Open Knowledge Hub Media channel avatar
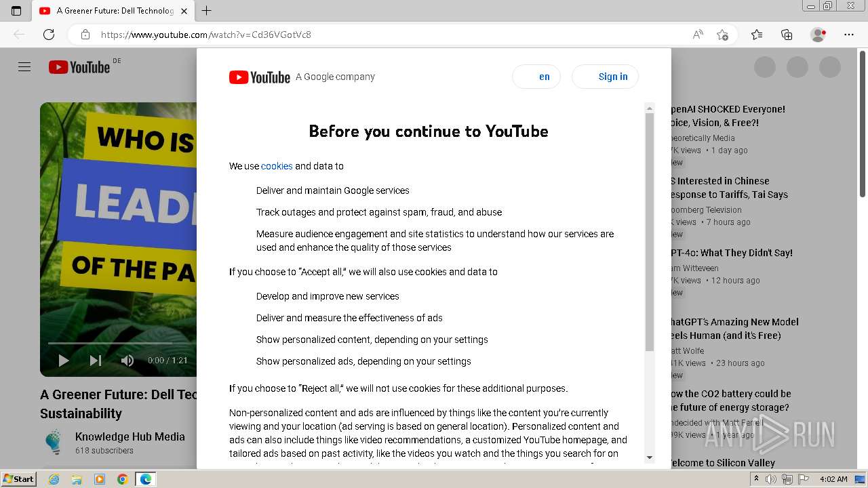 54,443
